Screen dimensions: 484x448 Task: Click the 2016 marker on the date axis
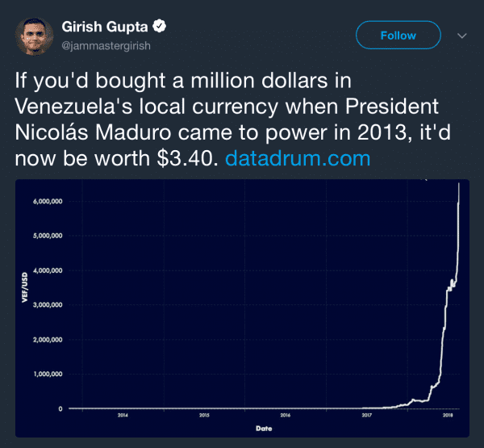[286, 416]
